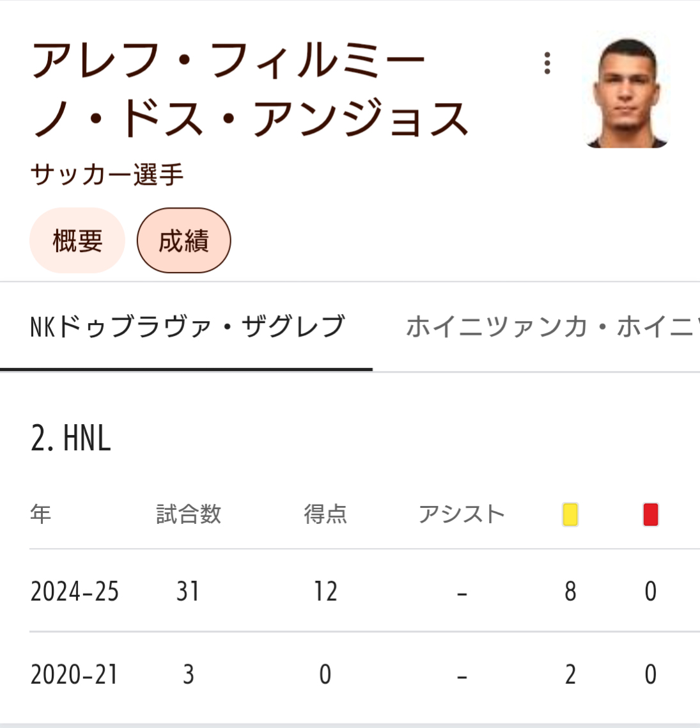Open the three-dot more options menu
The height and width of the screenshot is (728, 700).
pos(547,63)
